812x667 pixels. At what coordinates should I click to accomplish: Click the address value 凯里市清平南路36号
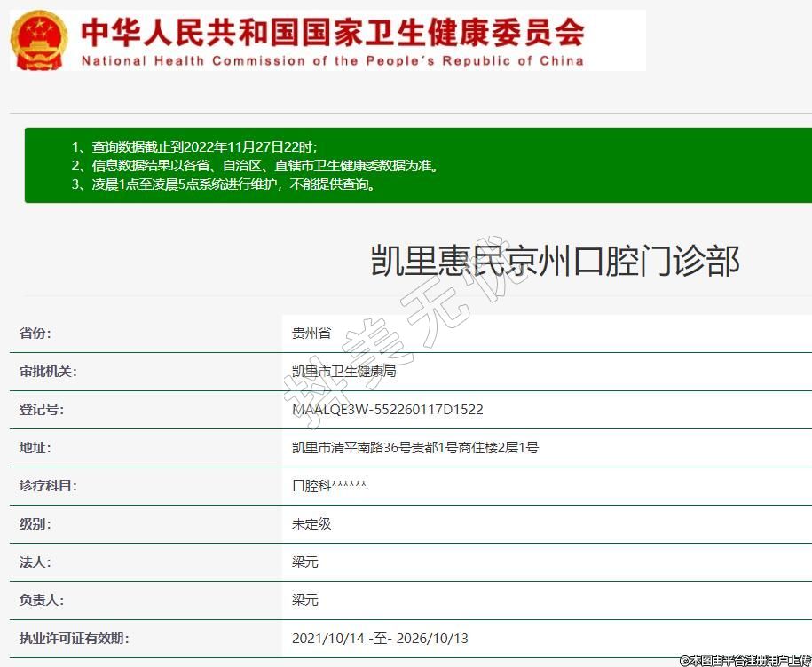coord(414,448)
